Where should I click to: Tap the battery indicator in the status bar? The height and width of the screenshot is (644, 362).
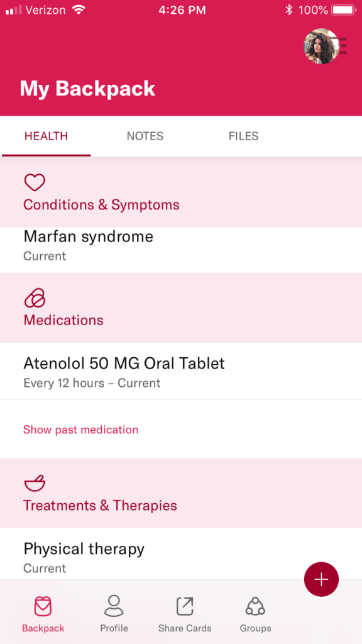pyautogui.click(x=344, y=10)
